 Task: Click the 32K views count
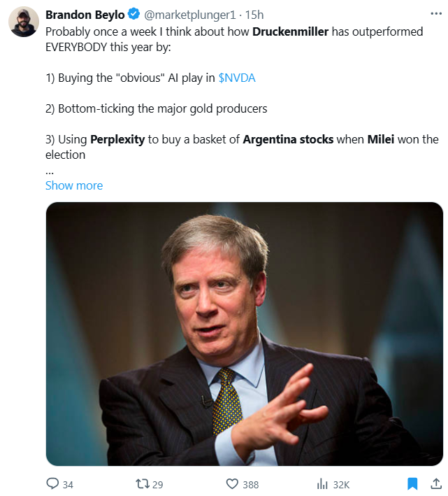point(341,484)
